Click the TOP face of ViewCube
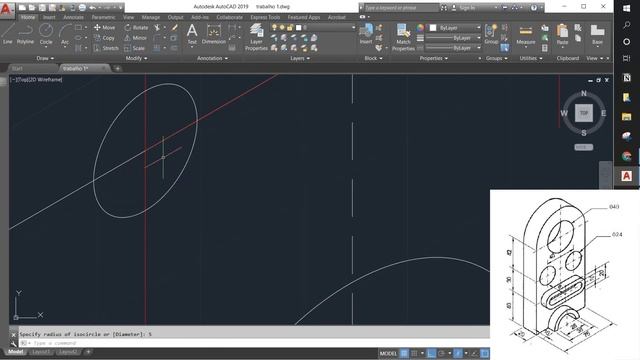Viewport: 640px width, 360px height. (x=584, y=113)
